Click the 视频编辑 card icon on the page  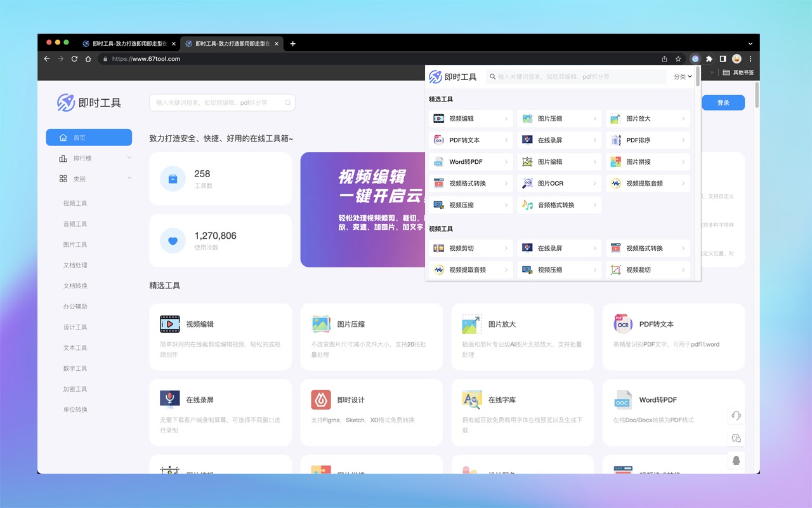[x=170, y=324]
